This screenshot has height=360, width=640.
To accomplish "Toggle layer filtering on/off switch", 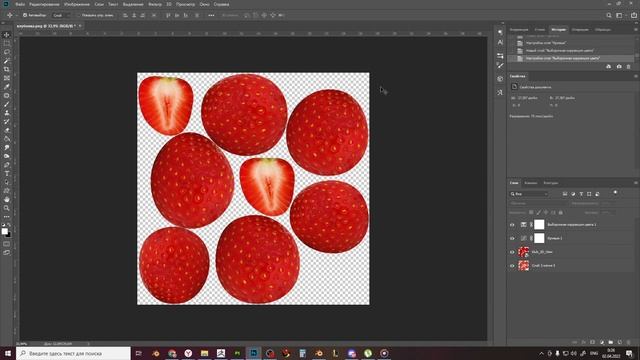I will click(616, 192).
